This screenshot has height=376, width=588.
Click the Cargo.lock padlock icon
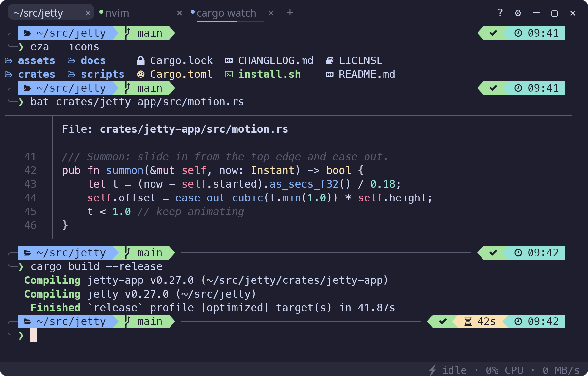click(x=141, y=60)
